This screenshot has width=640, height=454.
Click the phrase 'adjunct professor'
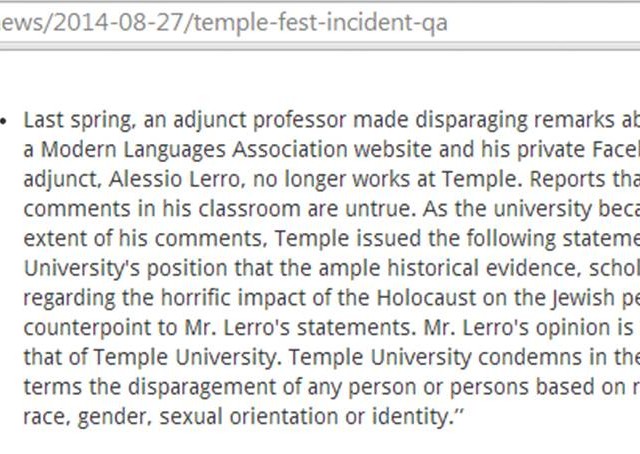click(x=259, y=120)
